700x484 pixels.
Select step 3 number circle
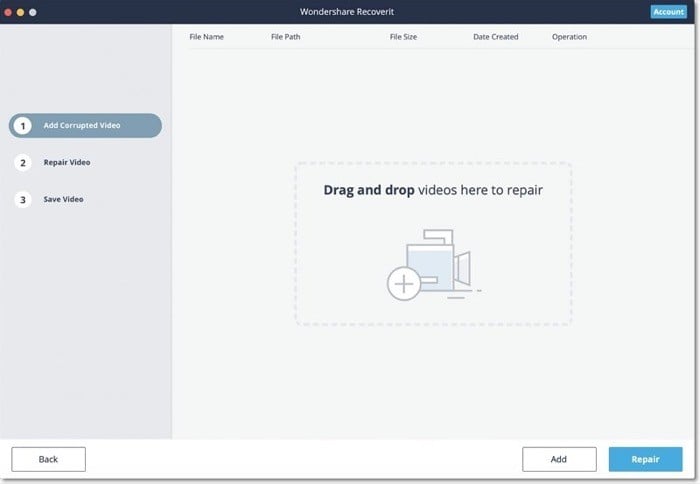coord(23,200)
